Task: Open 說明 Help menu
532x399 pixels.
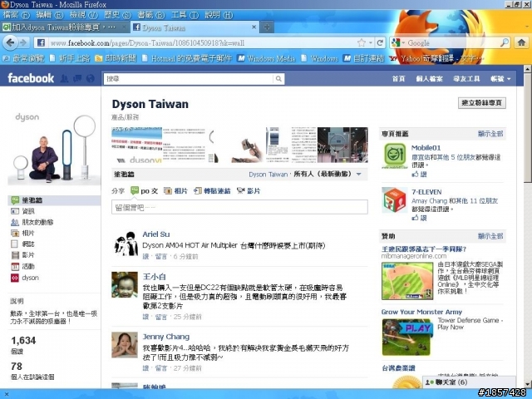Action: point(219,15)
